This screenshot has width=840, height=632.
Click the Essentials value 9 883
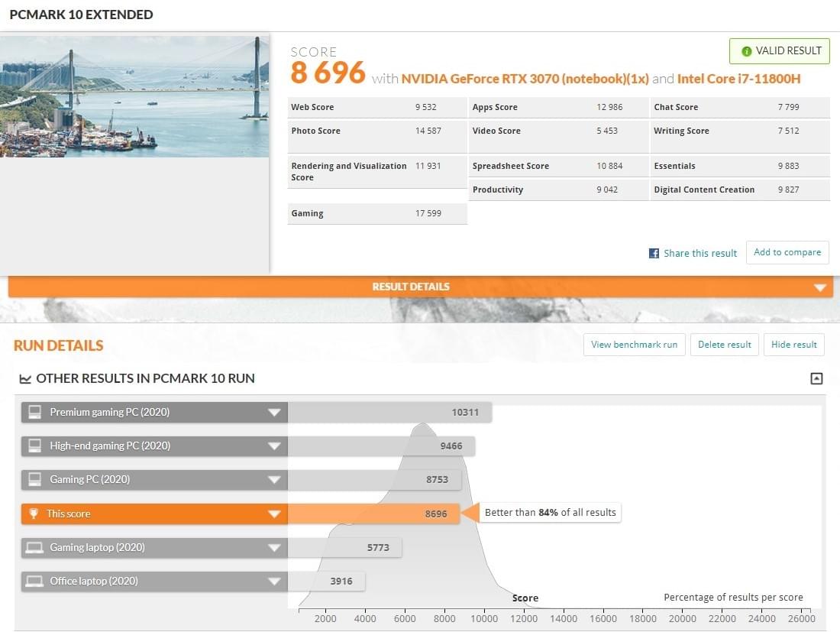789,166
